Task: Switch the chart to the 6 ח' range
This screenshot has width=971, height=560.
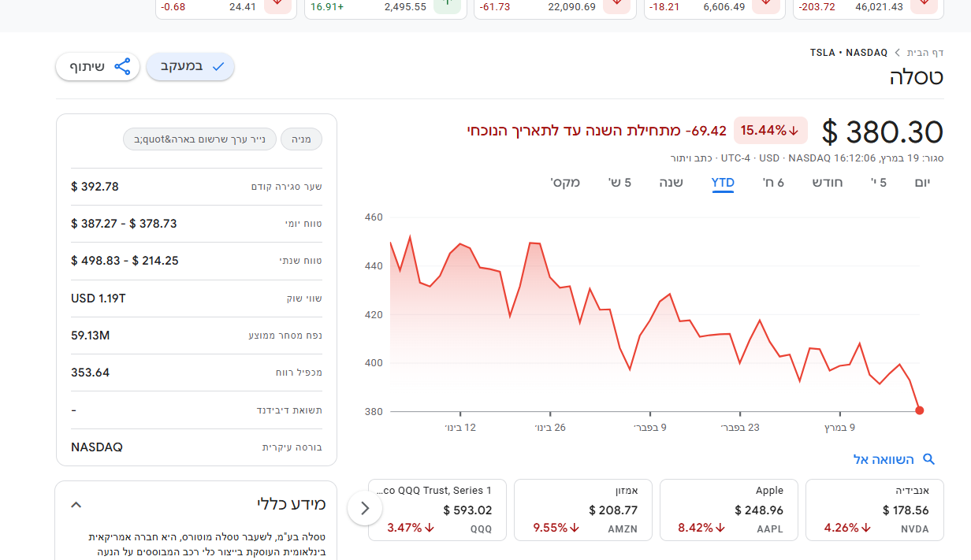Action: (773, 183)
